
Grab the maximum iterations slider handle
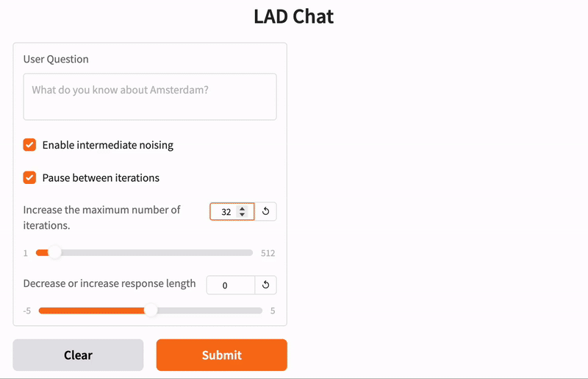coord(54,253)
